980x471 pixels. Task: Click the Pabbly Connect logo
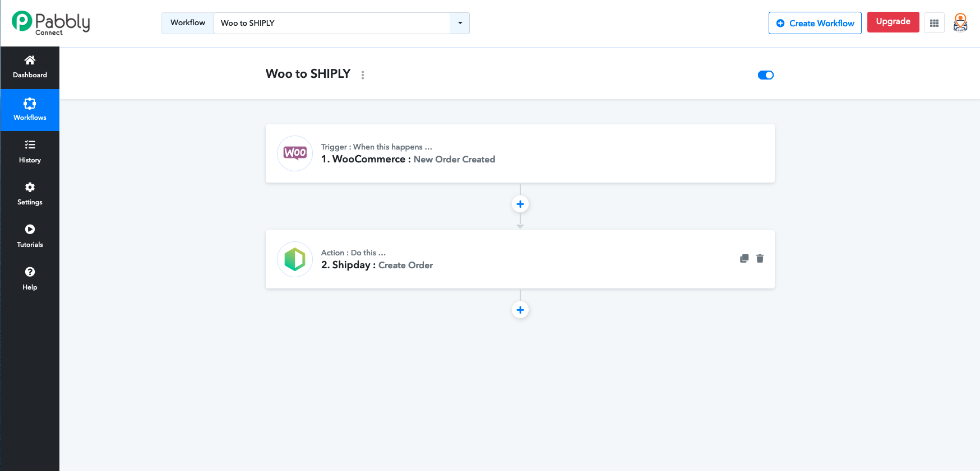[x=50, y=23]
